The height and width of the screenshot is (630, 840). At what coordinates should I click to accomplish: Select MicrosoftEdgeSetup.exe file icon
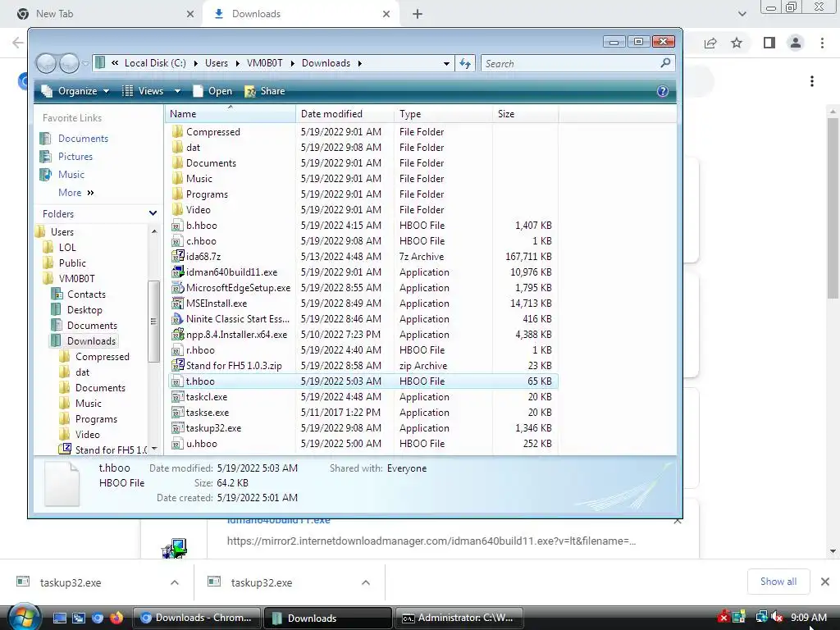coord(177,288)
